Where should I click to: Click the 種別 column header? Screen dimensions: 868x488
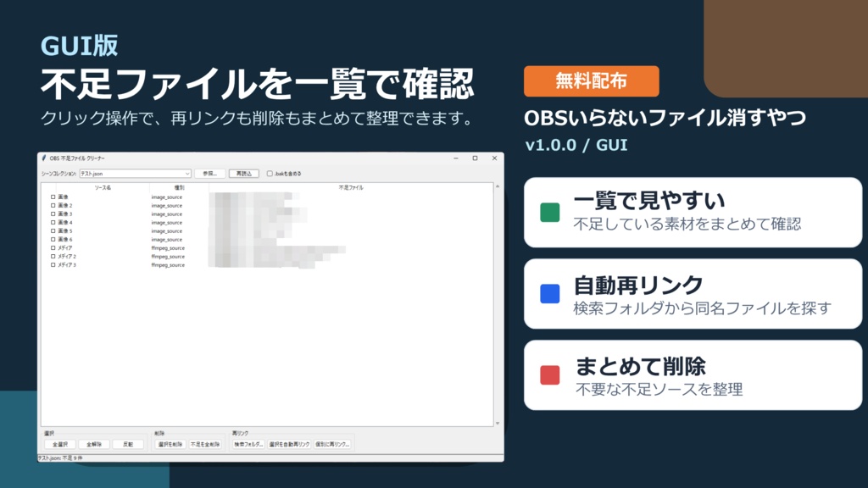tap(179, 188)
